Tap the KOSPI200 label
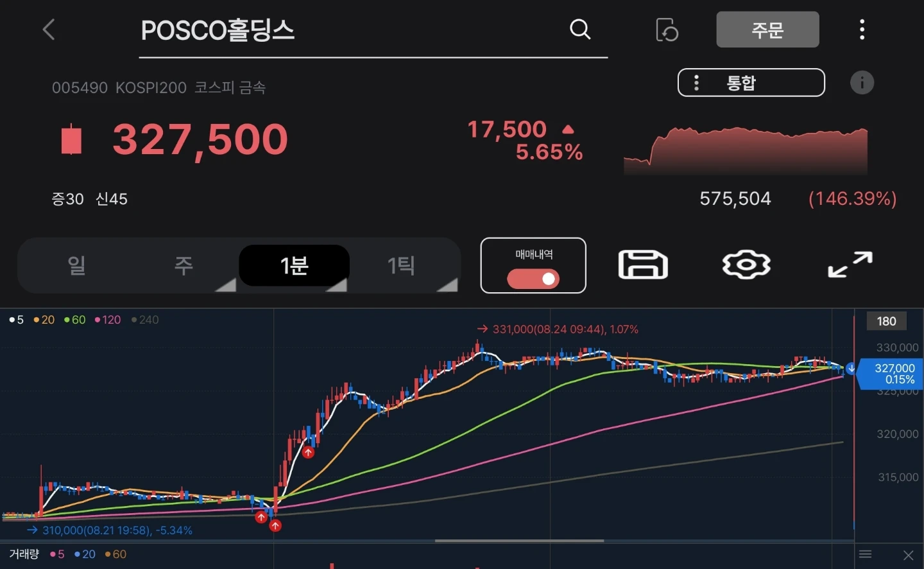The height and width of the screenshot is (569, 924). pyautogui.click(x=151, y=88)
